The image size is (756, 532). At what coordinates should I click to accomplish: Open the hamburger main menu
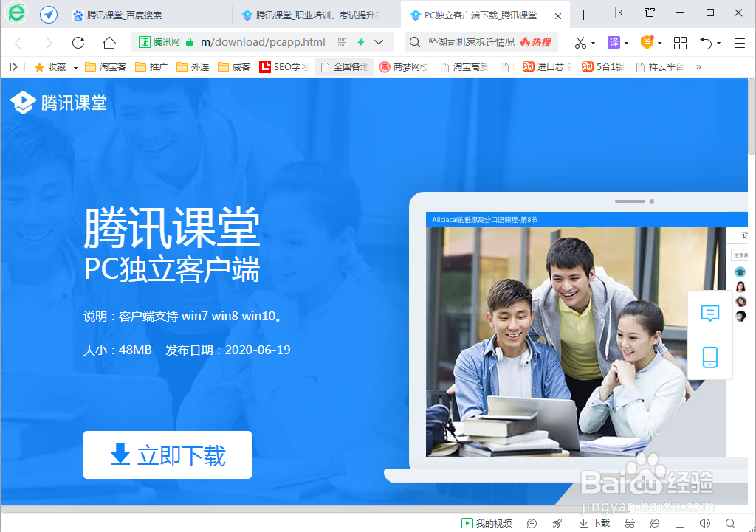[x=740, y=44]
